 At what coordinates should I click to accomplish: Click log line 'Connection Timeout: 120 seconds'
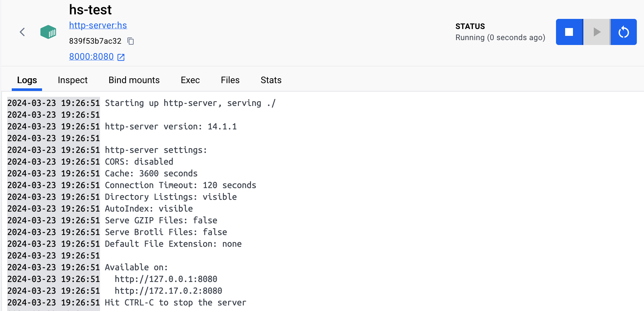(x=181, y=185)
